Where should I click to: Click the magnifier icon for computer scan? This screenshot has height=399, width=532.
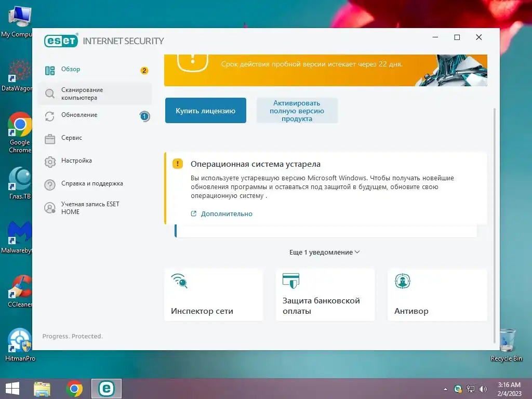[x=50, y=94]
